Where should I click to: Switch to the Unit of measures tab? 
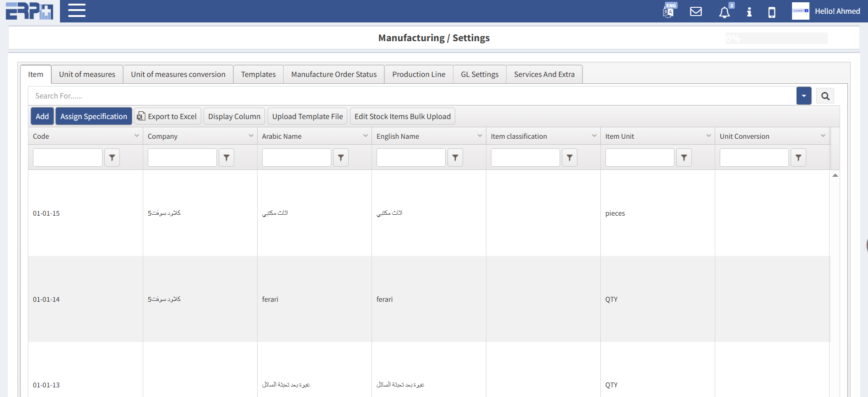(x=87, y=74)
